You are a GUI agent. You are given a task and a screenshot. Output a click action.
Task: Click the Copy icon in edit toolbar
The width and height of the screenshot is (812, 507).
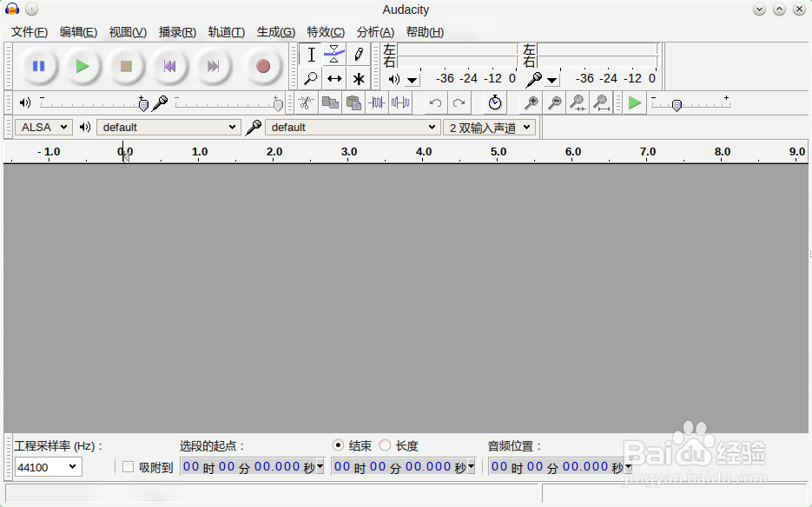click(330, 103)
